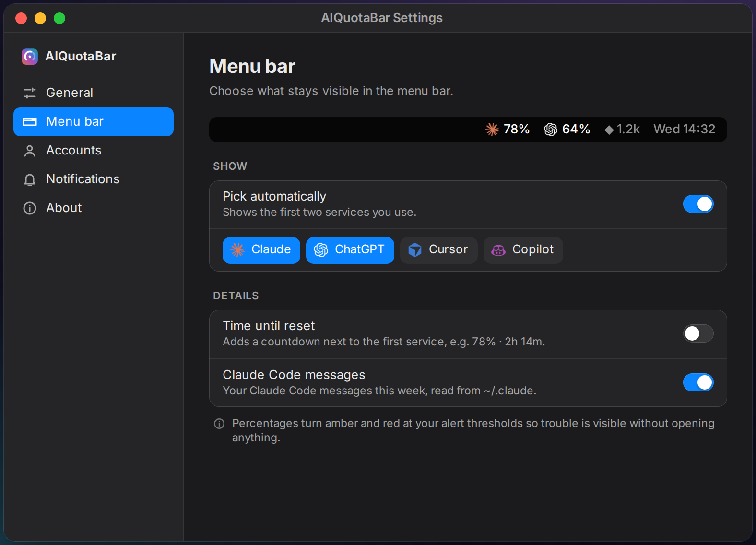
Task: Click the Copilot icon on its chip
Action: coord(498,250)
